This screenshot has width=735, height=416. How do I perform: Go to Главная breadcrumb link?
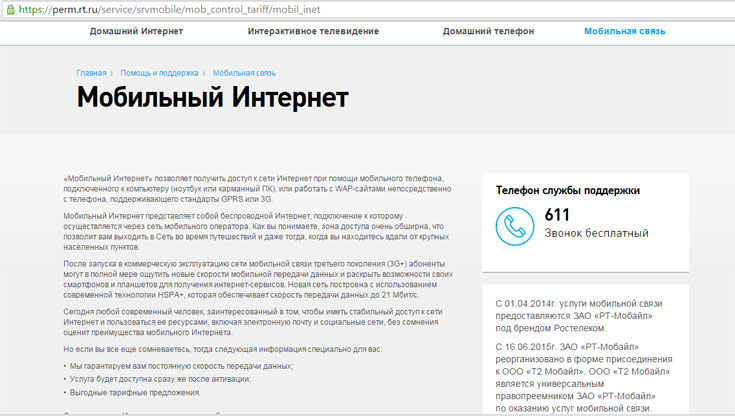pyautogui.click(x=91, y=73)
